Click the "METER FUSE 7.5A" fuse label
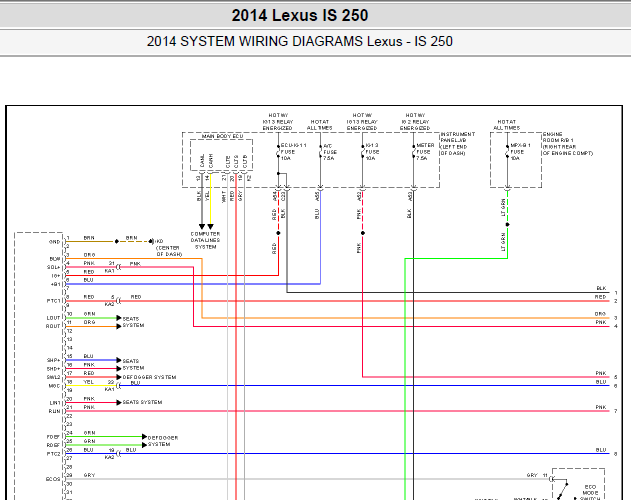Viewport: 631px width, 500px height. coord(425,152)
